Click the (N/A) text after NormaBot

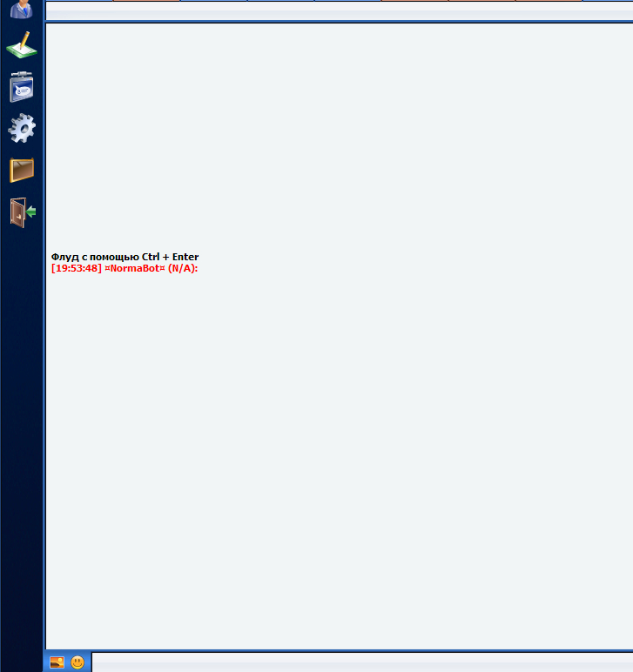[x=183, y=268]
